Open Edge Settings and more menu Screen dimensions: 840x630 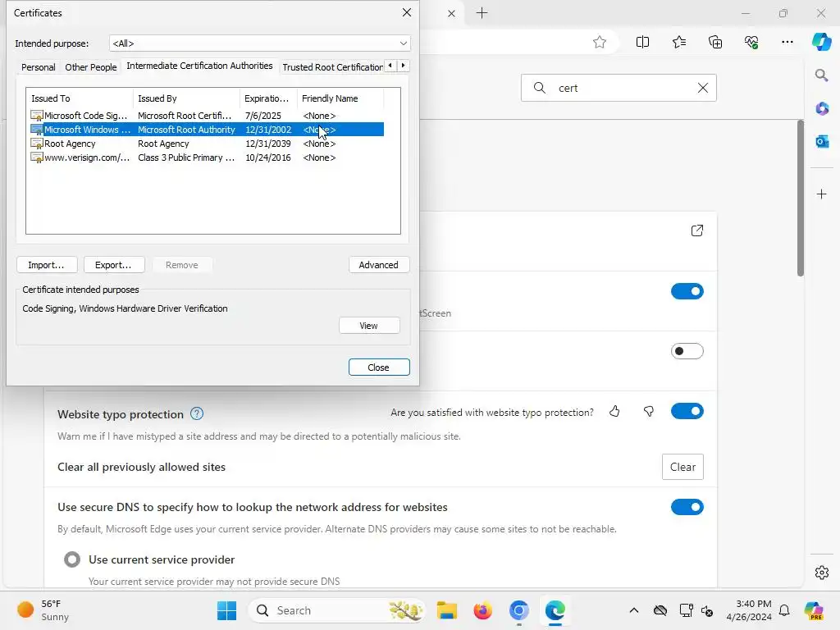click(787, 43)
